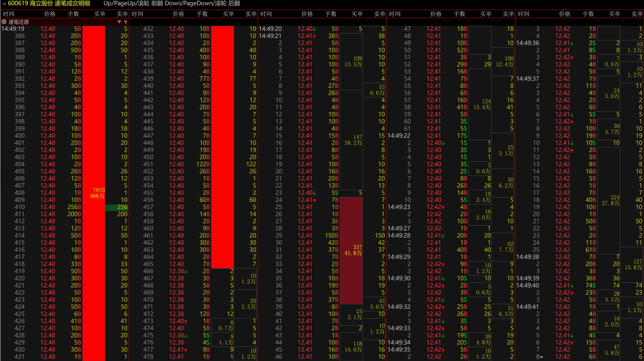Click the 200B volume in row 411

pos(74,214)
